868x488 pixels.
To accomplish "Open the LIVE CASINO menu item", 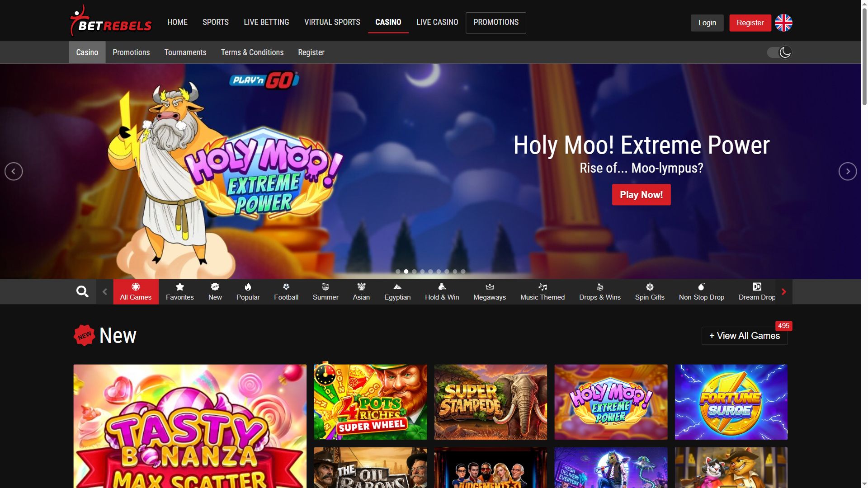I will 437,22.
